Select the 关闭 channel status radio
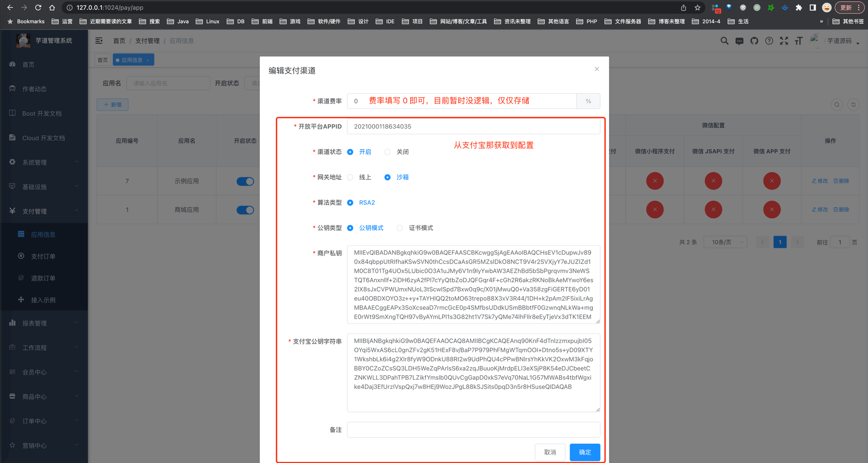The width and height of the screenshot is (868, 463). [387, 152]
